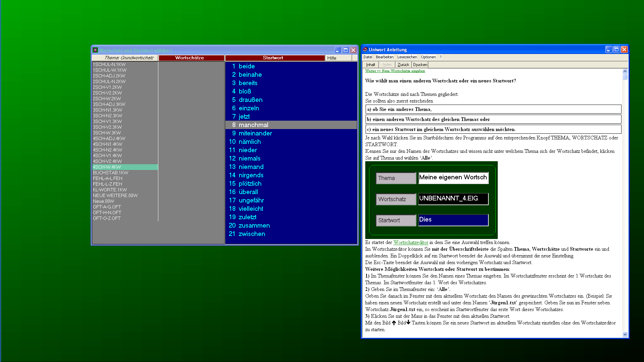Maximize the Wortschatz und Startwort window
644x362 pixels.
(345, 50)
